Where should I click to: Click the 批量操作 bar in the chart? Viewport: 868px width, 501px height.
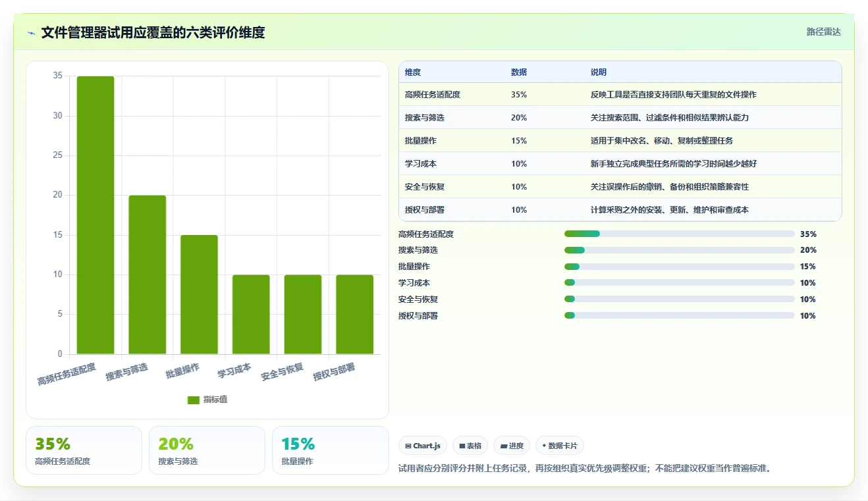pyautogui.click(x=199, y=294)
